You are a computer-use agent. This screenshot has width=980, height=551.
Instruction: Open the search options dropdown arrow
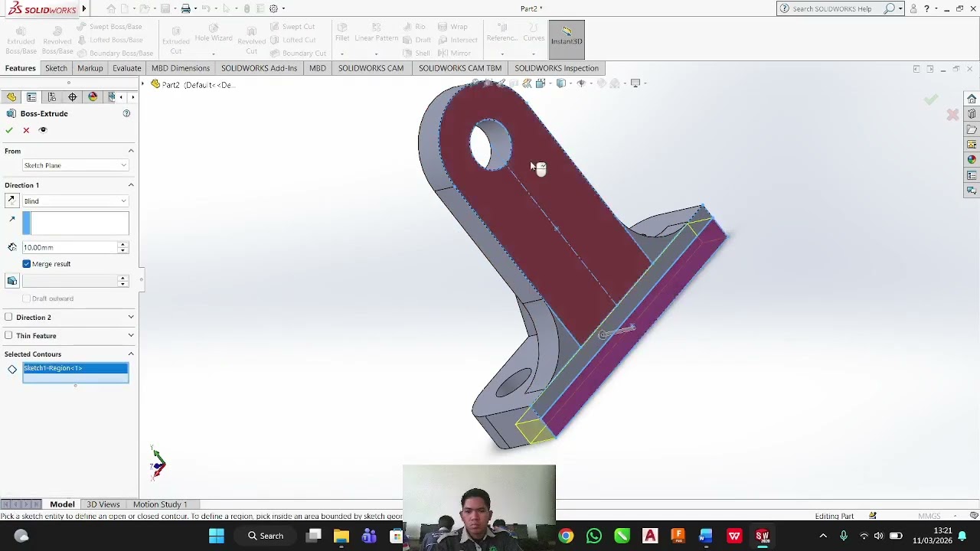pos(900,8)
